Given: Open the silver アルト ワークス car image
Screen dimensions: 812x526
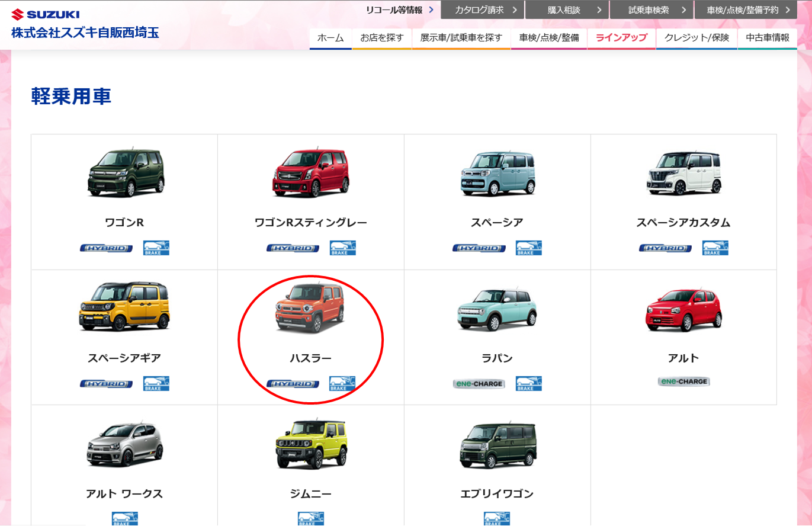Looking at the screenshot, I should click(124, 445).
